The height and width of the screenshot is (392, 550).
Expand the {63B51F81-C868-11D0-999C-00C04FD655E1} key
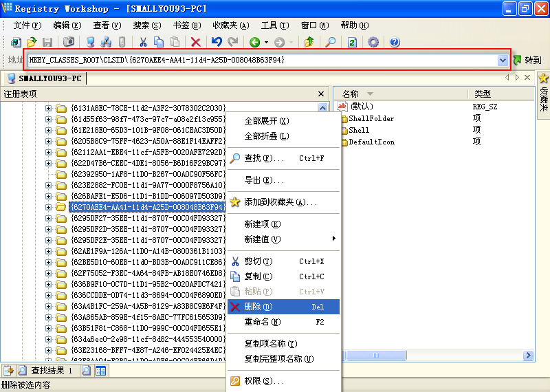48,328
